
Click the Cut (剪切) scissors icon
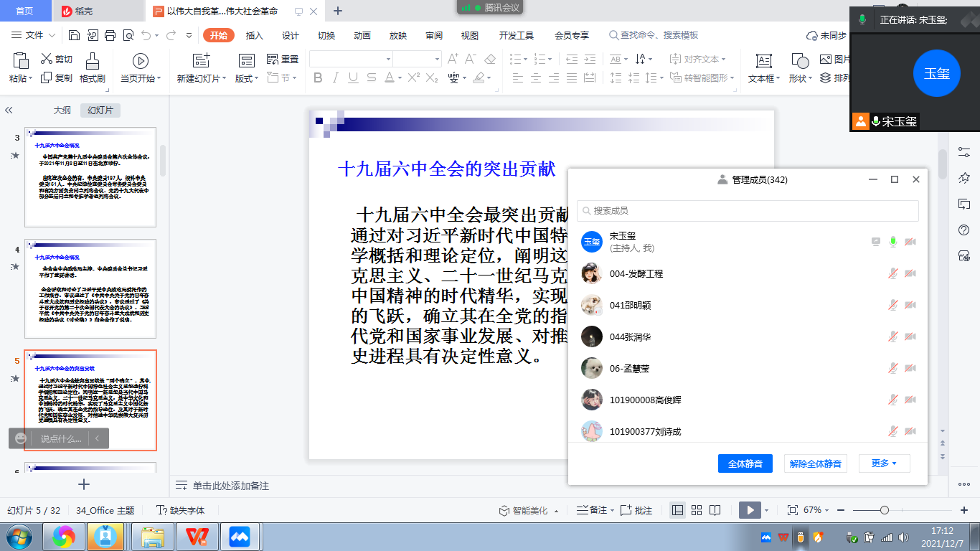(47, 60)
